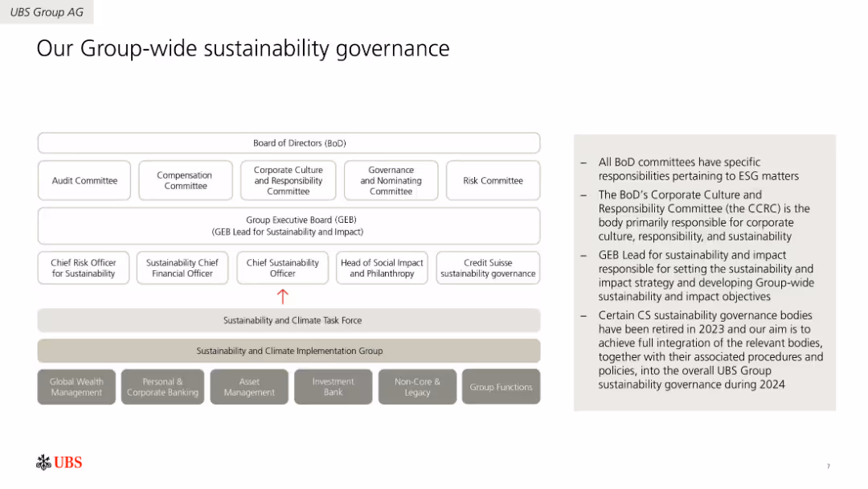The height and width of the screenshot is (489, 868).
Task: Select Credit Suisse sustainability governance box
Action: (488, 268)
